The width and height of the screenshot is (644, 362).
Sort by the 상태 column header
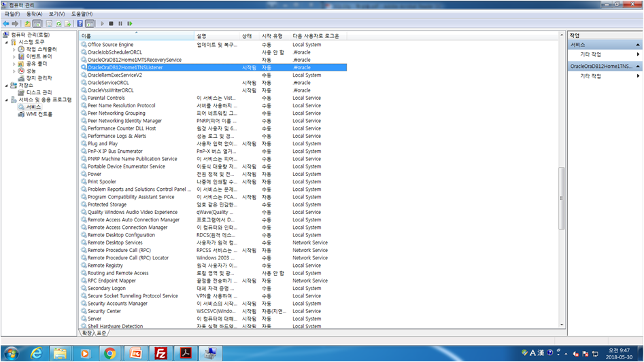coord(250,36)
